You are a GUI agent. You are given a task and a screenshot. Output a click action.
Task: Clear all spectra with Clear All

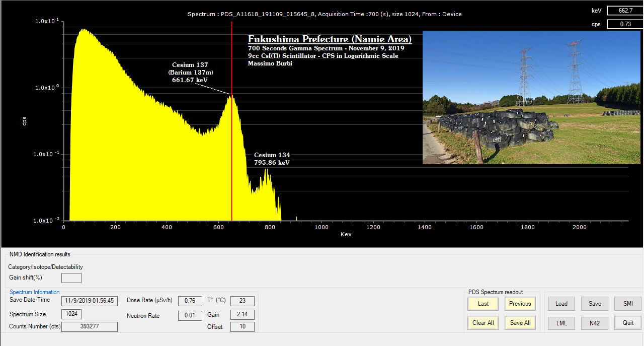[x=483, y=323]
